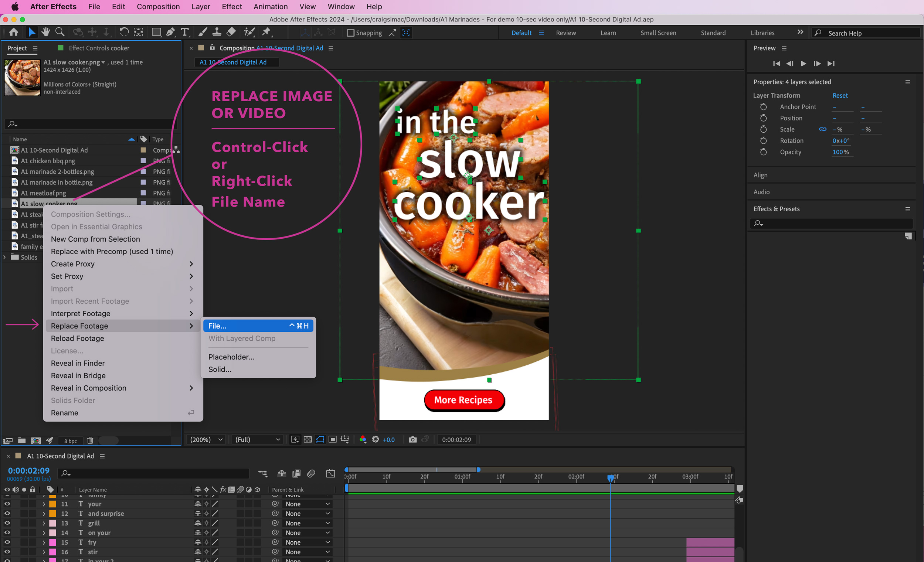The image size is (924, 562).
Task: Toggle Snapping on or off
Action: 351,33
